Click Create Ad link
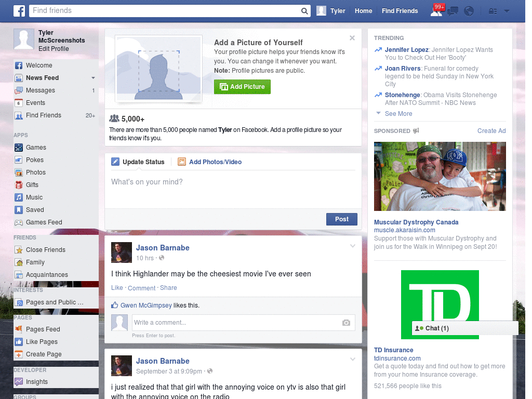The height and width of the screenshot is (399, 532). pos(491,131)
